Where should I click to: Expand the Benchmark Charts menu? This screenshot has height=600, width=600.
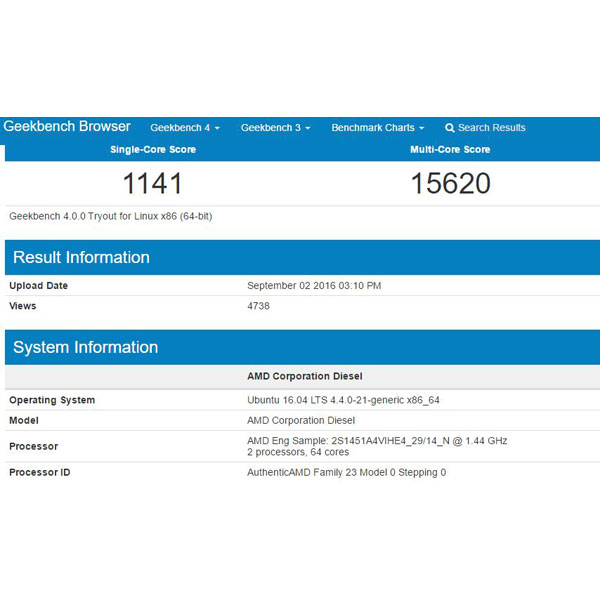point(378,127)
